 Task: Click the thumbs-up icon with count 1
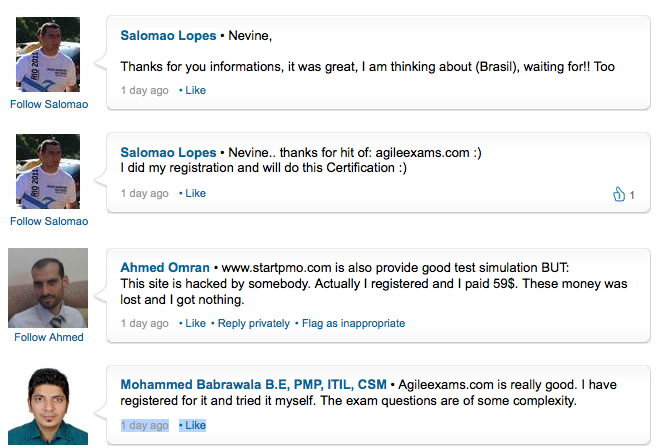[619, 194]
